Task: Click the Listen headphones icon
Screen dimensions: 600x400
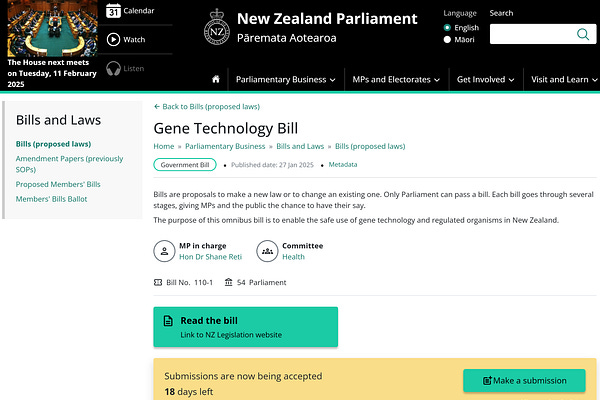Action: coord(113,69)
